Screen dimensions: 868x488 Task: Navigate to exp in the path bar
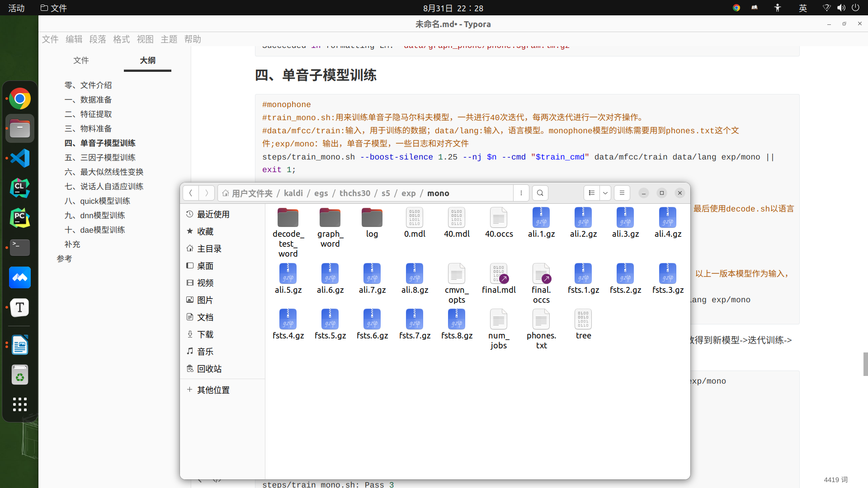tap(409, 193)
